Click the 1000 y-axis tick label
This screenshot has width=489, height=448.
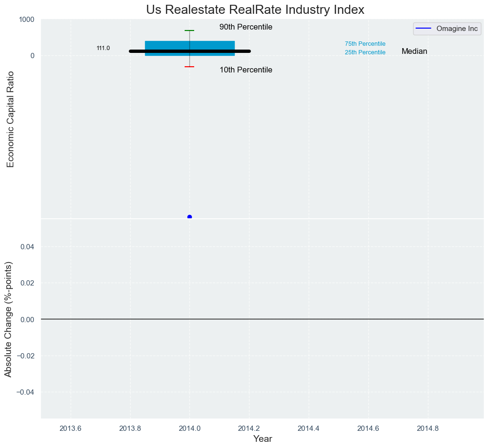(26, 20)
